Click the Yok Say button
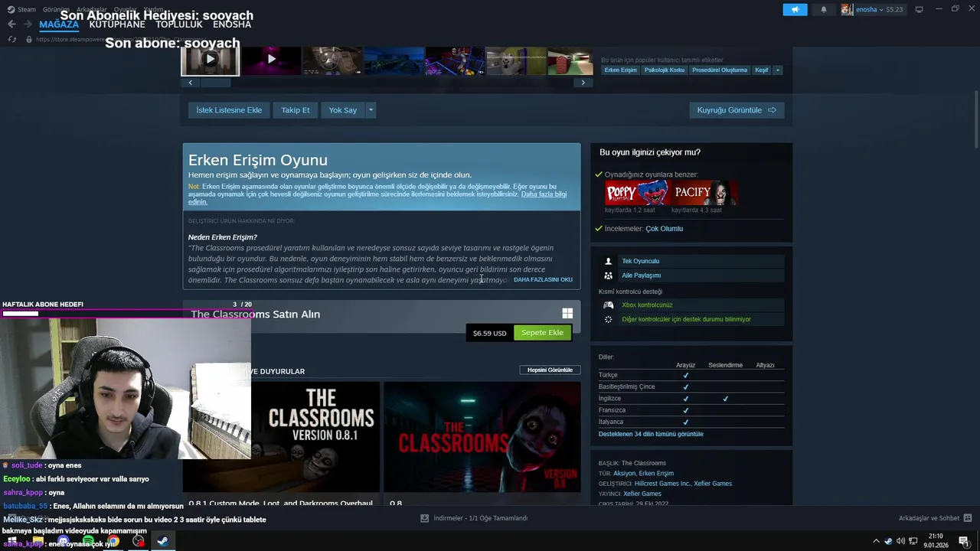980x551 pixels. coord(343,110)
